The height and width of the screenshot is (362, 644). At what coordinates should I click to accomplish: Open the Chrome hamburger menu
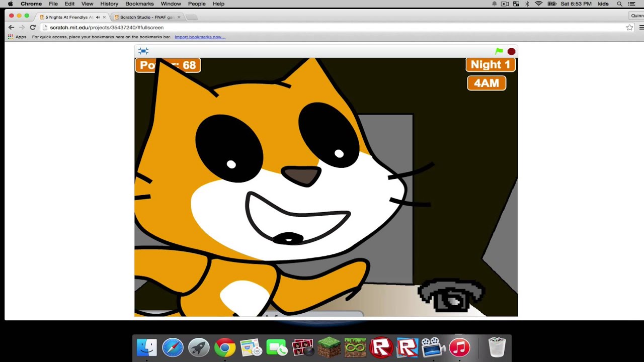pyautogui.click(x=641, y=28)
